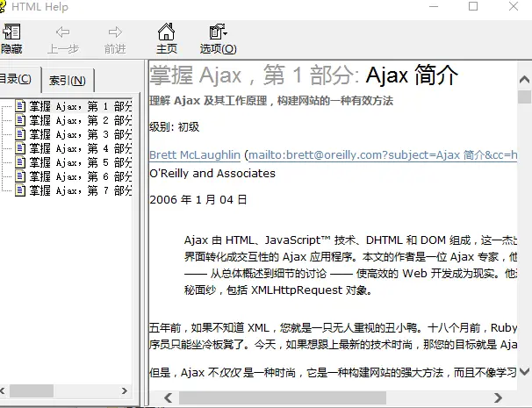532x408 pixels.
Task: Select page icon of Ajax 第 3 部分
Action: 20,135
